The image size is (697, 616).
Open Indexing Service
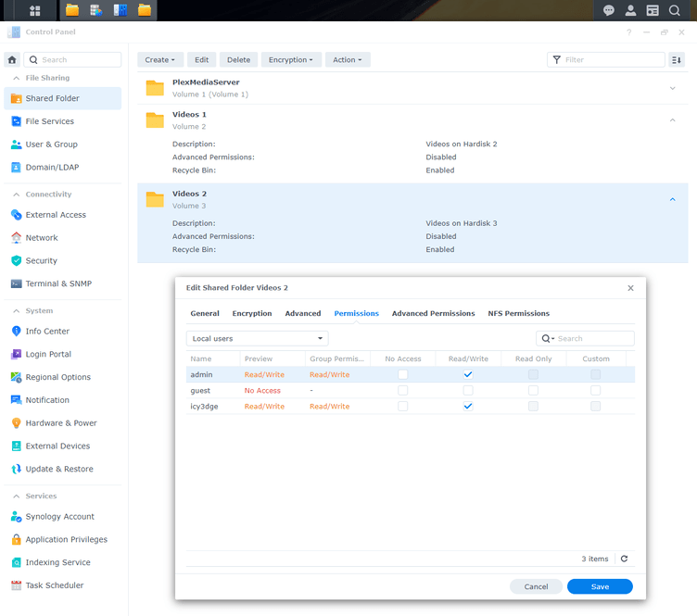(63, 562)
